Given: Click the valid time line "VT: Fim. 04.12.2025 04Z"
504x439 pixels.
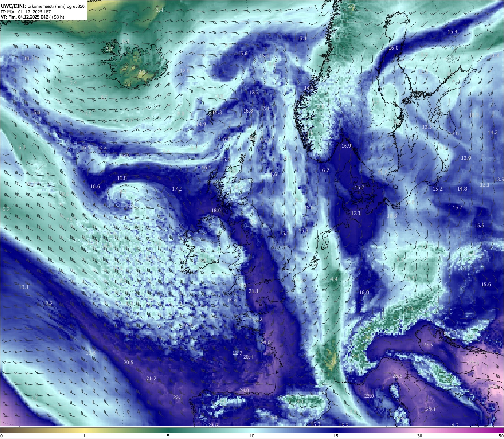Looking at the screenshot, I should pyautogui.click(x=25, y=17).
